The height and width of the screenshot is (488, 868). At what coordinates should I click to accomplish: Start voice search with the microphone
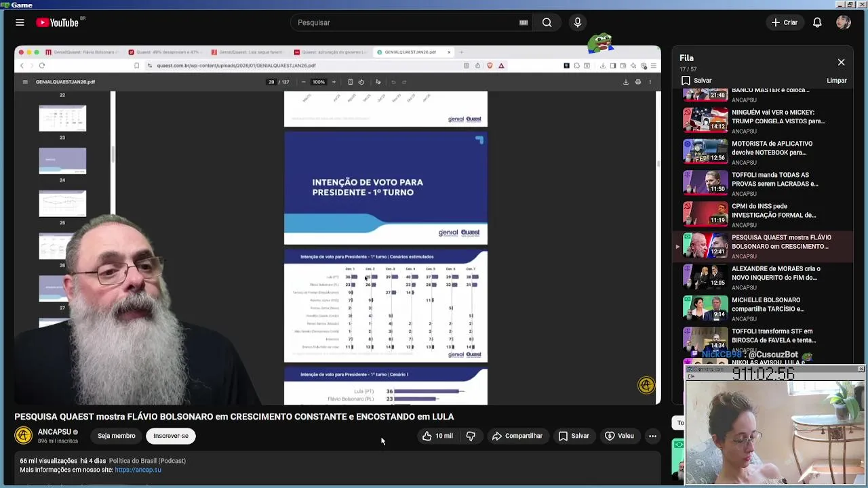pos(578,22)
